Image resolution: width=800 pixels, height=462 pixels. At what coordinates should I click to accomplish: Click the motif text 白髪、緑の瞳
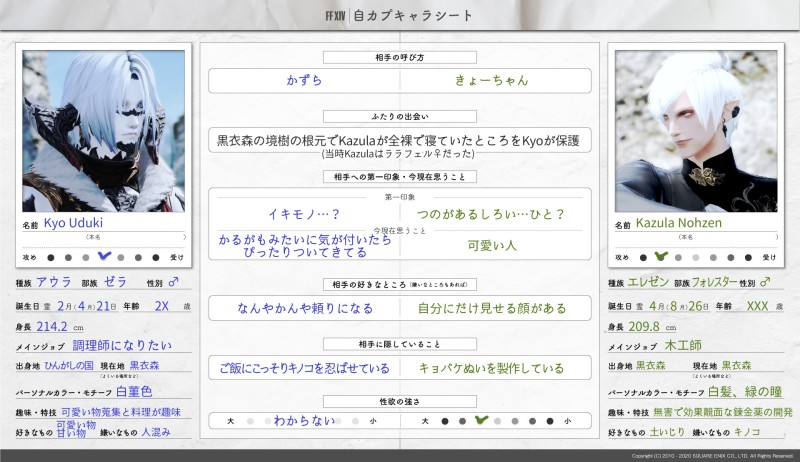coord(745,391)
